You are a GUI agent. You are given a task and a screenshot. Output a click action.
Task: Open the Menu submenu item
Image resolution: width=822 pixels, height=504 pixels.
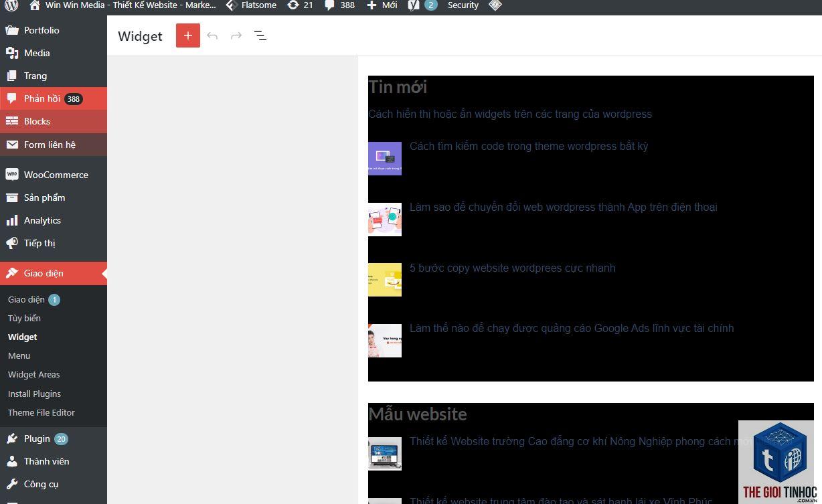[x=19, y=355]
